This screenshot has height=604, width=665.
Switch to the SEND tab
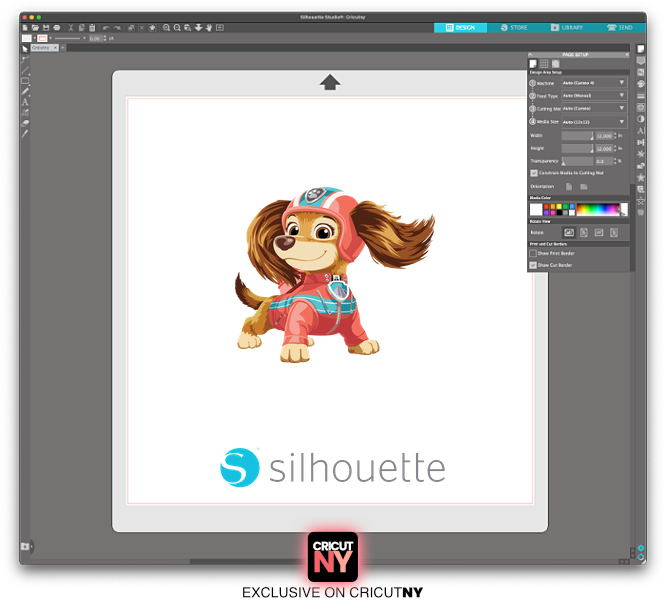click(620, 28)
